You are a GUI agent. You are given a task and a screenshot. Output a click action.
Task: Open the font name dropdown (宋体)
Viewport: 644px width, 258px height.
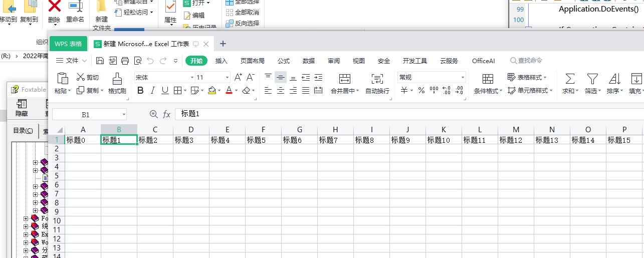pyautogui.click(x=192, y=78)
